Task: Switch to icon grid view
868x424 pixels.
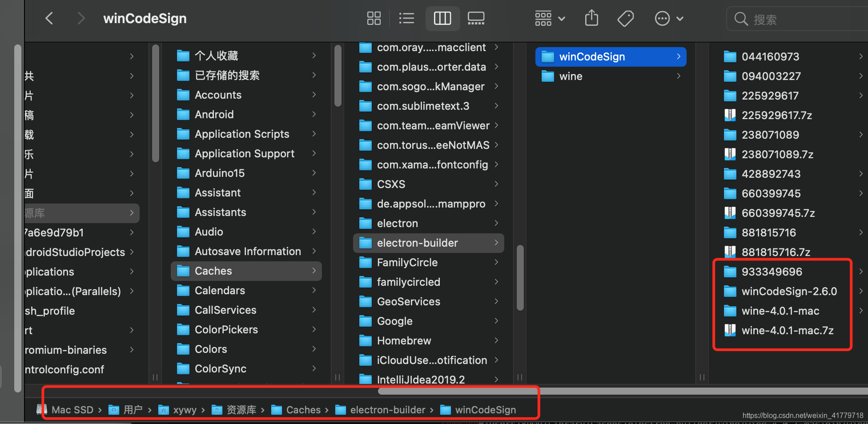Action: pyautogui.click(x=374, y=18)
